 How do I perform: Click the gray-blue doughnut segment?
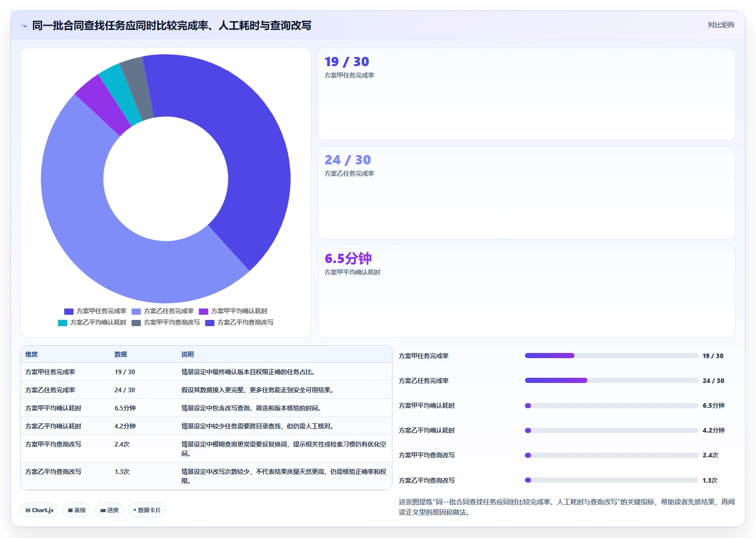click(x=138, y=88)
